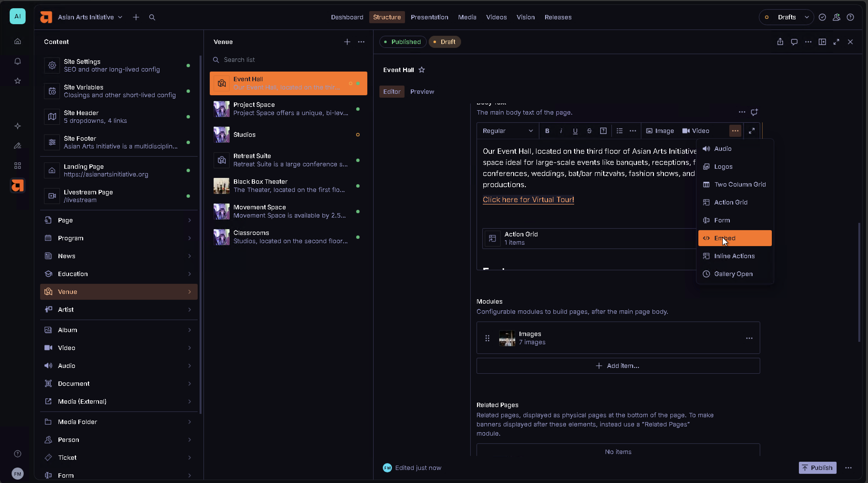This screenshot has height=483, width=868.
Task: Choose Gallery Open in insert menu
Action: pyautogui.click(x=735, y=274)
